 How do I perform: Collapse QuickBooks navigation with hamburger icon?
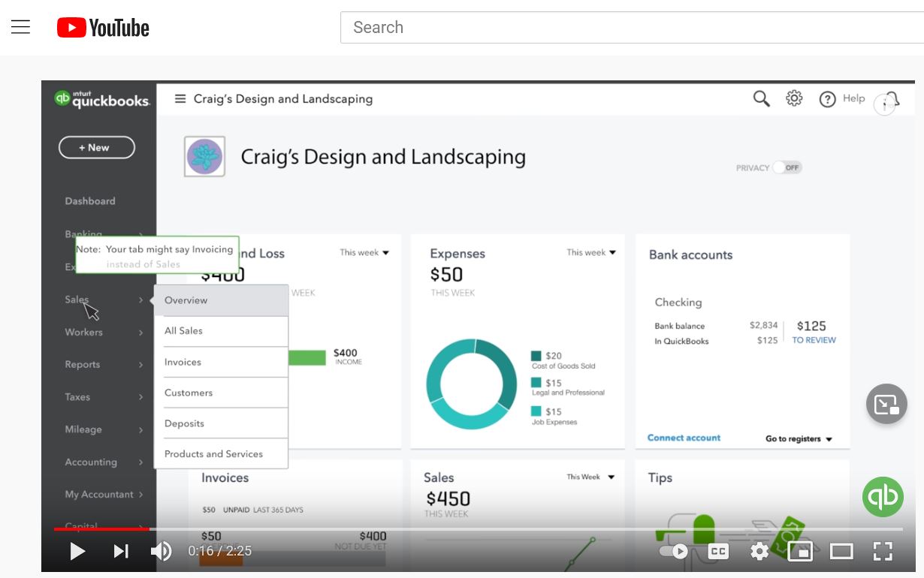pos(180,99)
